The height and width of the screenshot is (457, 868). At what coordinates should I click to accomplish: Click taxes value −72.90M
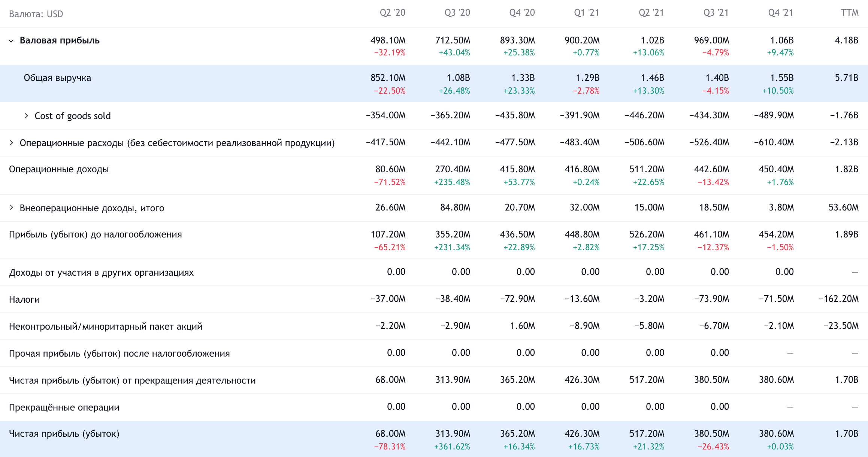click(x=518, y=299)
